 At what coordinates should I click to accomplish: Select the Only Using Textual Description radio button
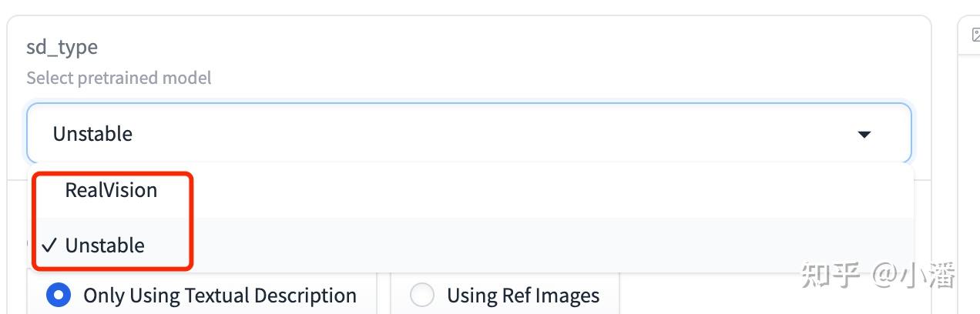(58, 296)
